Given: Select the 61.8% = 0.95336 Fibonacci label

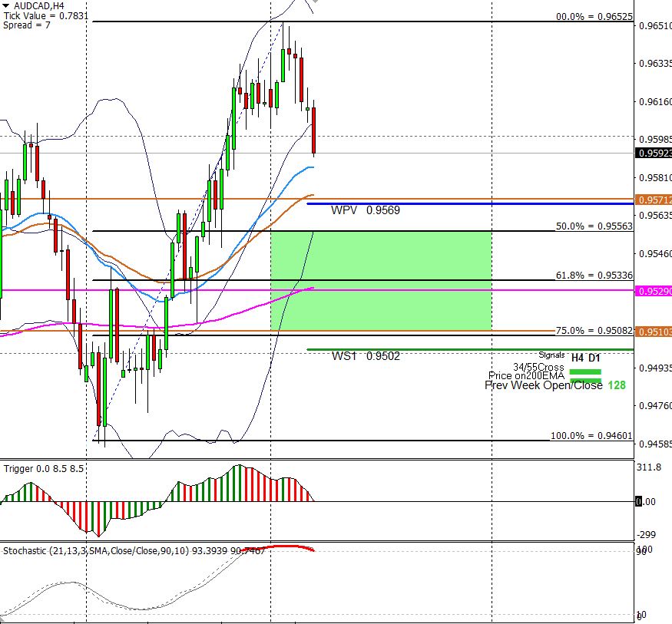Looking at the screenshot, I should click(x=594, y=275).
